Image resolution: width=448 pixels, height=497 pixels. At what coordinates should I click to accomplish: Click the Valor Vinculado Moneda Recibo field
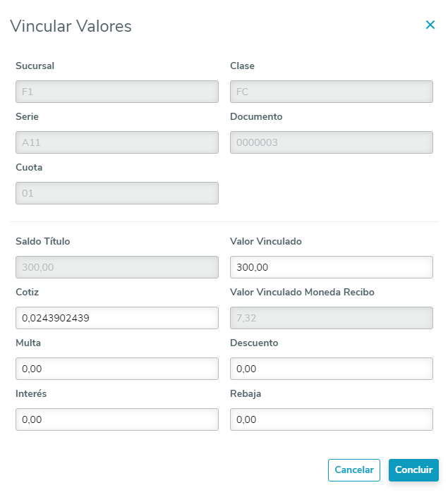(331, 318)
